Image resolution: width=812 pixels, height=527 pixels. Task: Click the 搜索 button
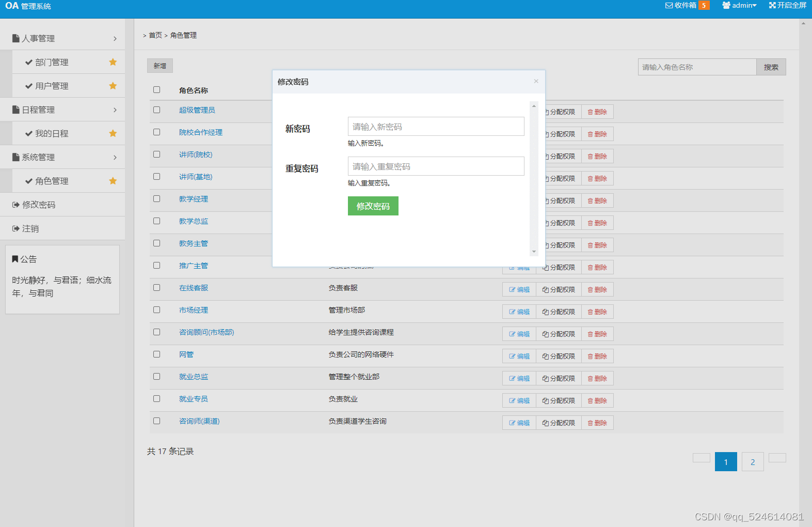[771, 67]
